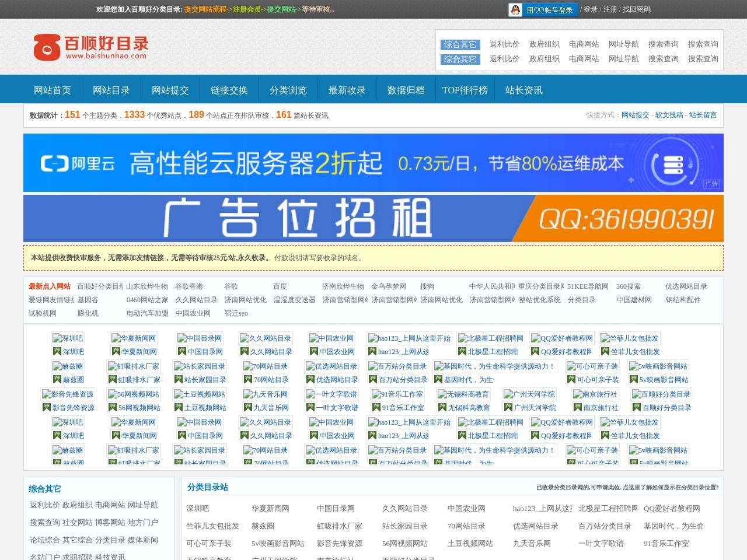Open the 站长留言 quick link
Viewport: 747px width, 560px height.
[703, 115]
